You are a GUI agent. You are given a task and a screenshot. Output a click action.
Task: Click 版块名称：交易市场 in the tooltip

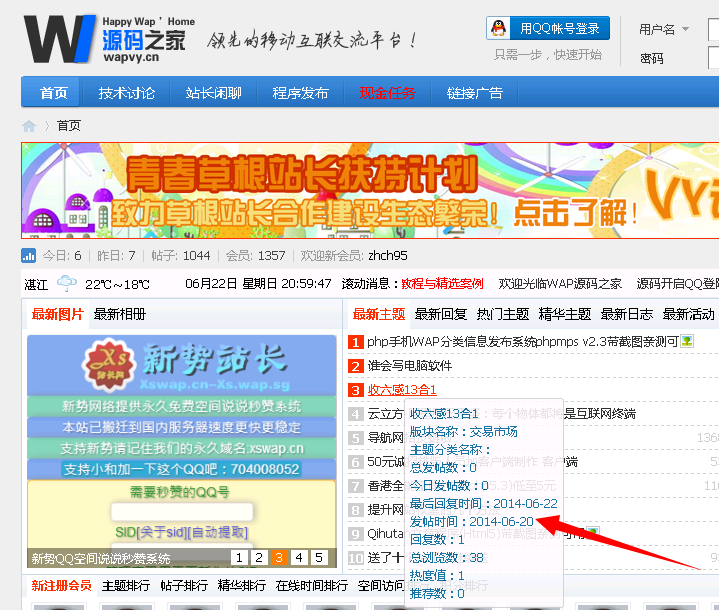(464, 432)
